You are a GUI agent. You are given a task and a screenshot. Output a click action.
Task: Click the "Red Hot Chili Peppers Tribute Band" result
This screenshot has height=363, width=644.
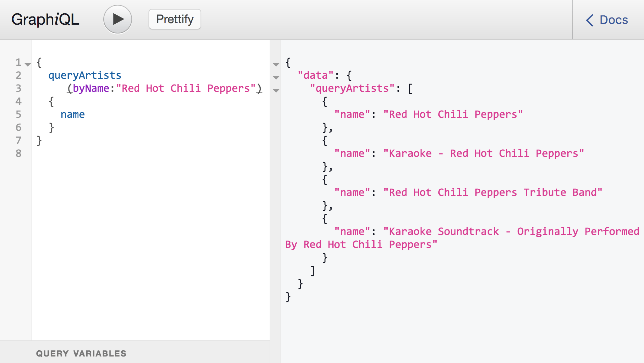pyautogui.click(x=492, y=192)
